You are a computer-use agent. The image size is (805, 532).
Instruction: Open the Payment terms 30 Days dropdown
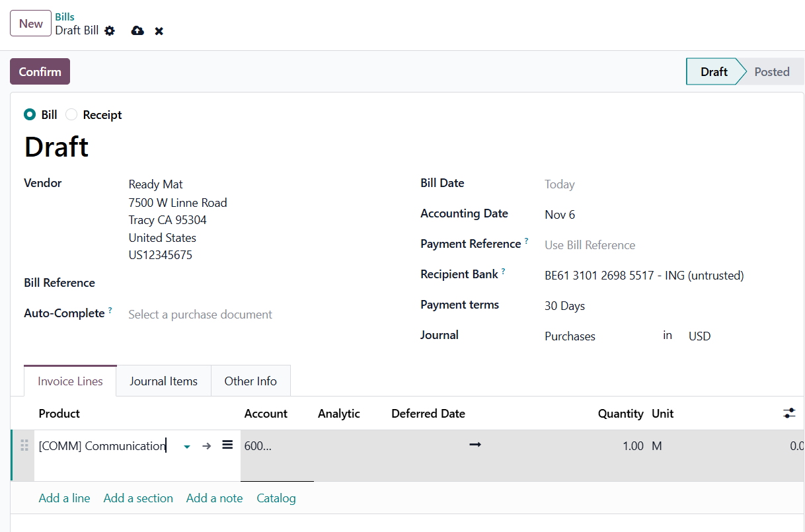point(661,306)
